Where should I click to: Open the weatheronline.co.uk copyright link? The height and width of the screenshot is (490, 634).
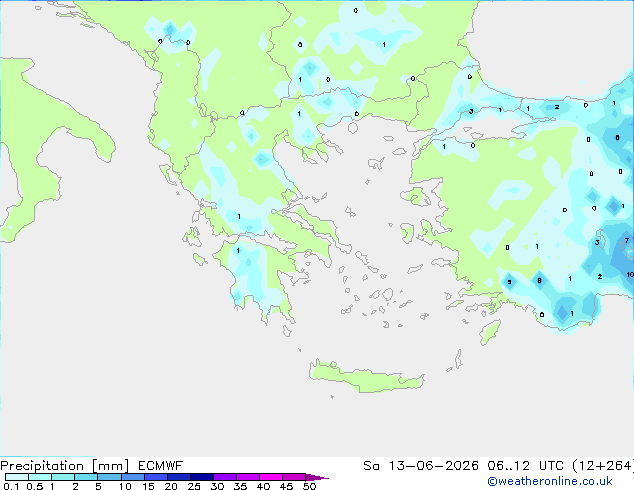point(550,481)
